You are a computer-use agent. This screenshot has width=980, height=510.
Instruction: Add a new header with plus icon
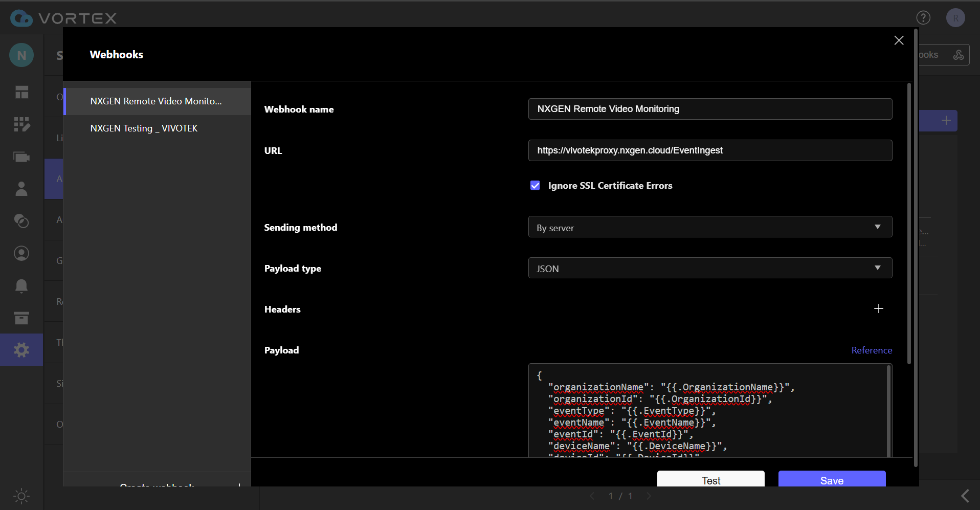(878, 309)
